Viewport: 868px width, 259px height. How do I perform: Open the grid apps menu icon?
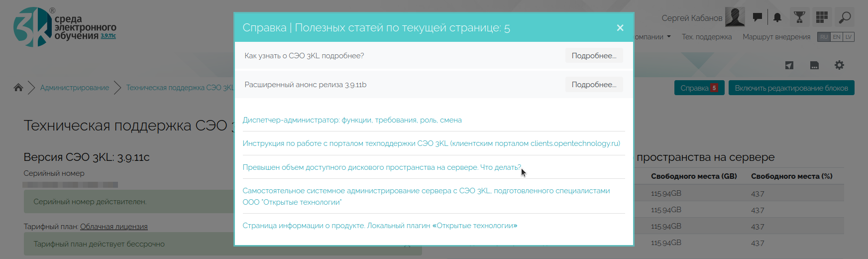point(822,17)
